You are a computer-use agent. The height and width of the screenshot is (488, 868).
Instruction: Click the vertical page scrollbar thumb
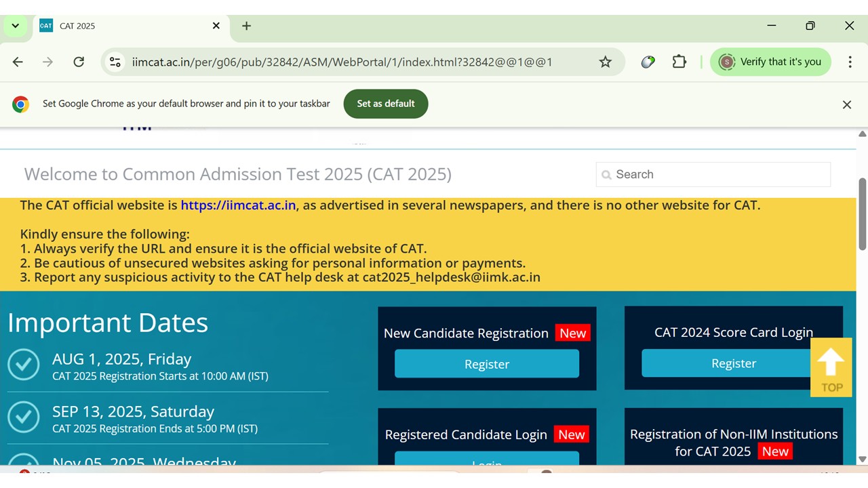862,212
